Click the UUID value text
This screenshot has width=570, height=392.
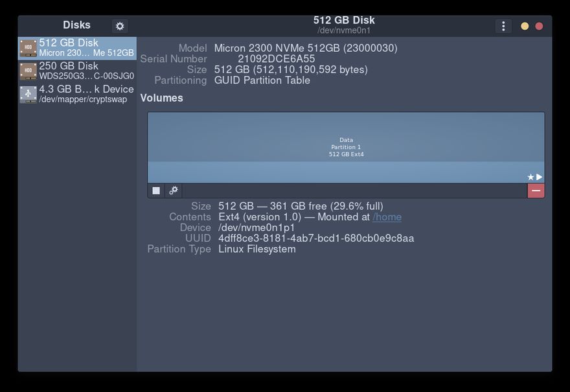click(x=316, y=238)
